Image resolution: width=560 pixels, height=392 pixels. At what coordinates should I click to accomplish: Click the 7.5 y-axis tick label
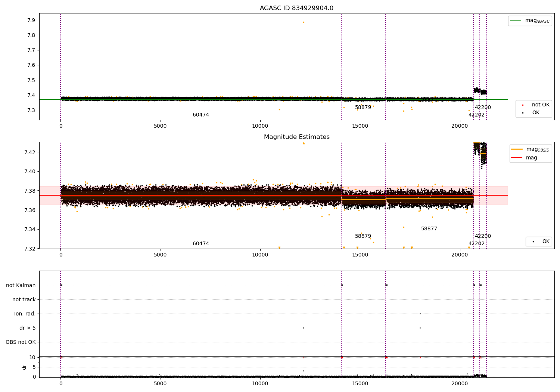click(31, 80)
